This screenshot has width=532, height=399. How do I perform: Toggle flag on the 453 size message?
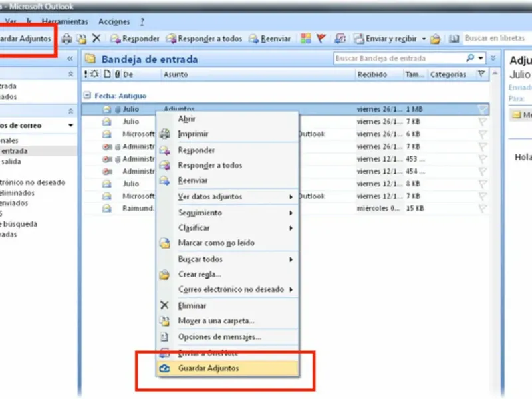tap(483, 159)
